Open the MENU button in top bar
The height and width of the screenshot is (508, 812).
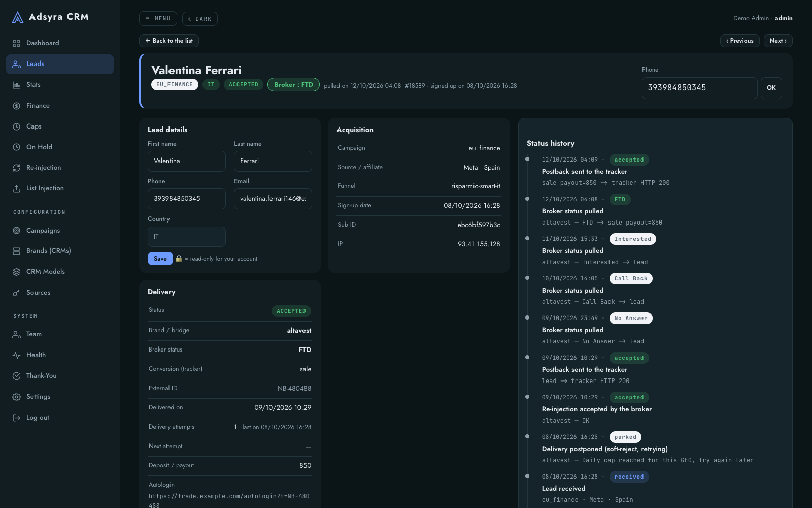point(158,19)
